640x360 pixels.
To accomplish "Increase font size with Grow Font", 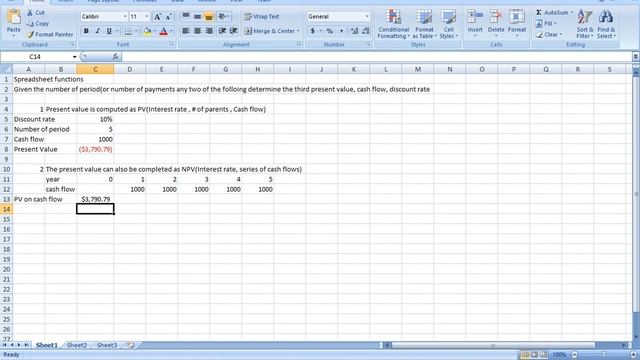I will pos(157,17).
